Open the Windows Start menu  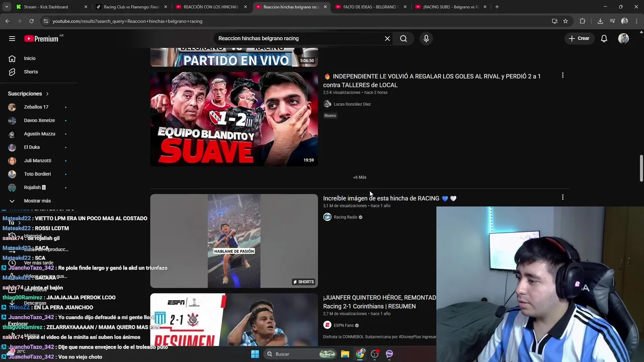click(x=255, y=354)
